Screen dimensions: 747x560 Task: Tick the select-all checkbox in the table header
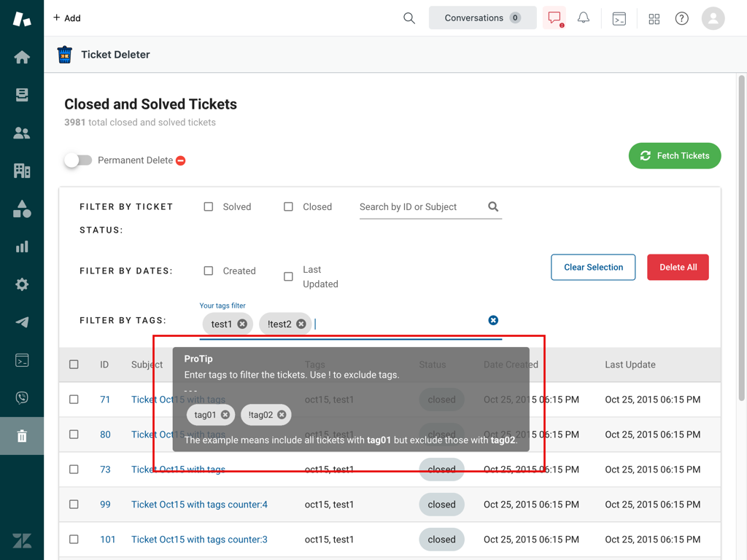(74, 365)
